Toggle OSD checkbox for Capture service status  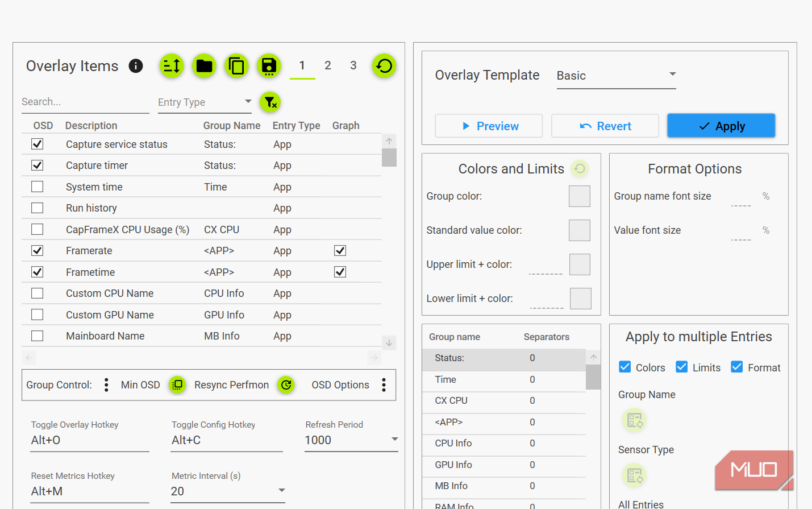point(38,144)
